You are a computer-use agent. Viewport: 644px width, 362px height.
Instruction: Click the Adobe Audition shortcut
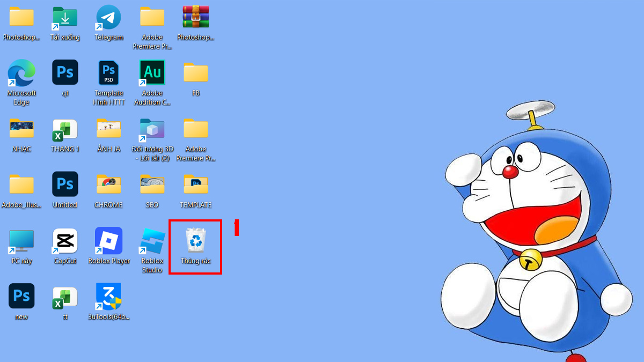152,73
